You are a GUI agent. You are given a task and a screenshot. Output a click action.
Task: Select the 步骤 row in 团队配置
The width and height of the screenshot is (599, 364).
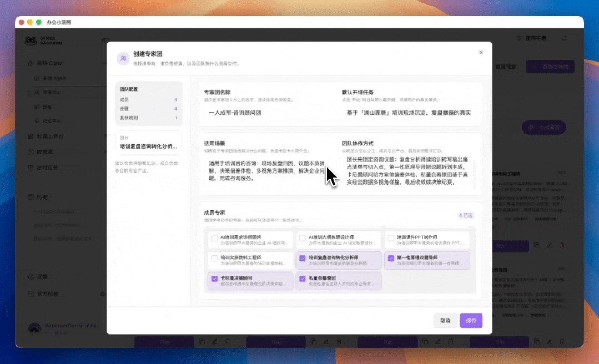pyautogui.click(x=149, y=108)
